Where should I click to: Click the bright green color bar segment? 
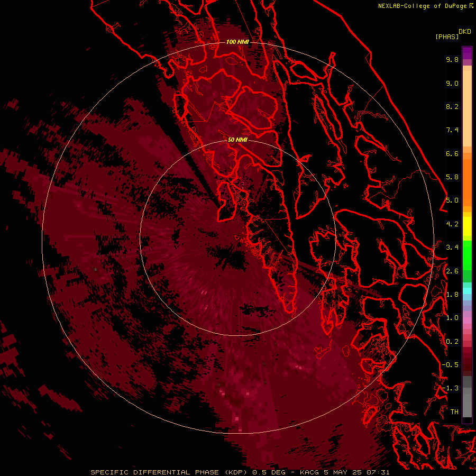(467, 255)
